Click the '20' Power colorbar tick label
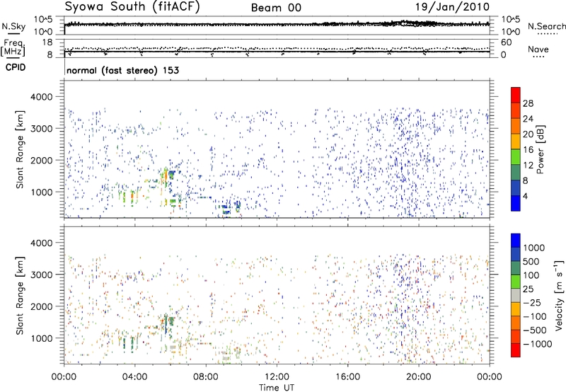This screenshot has width=566, height=392. [528, 134]
